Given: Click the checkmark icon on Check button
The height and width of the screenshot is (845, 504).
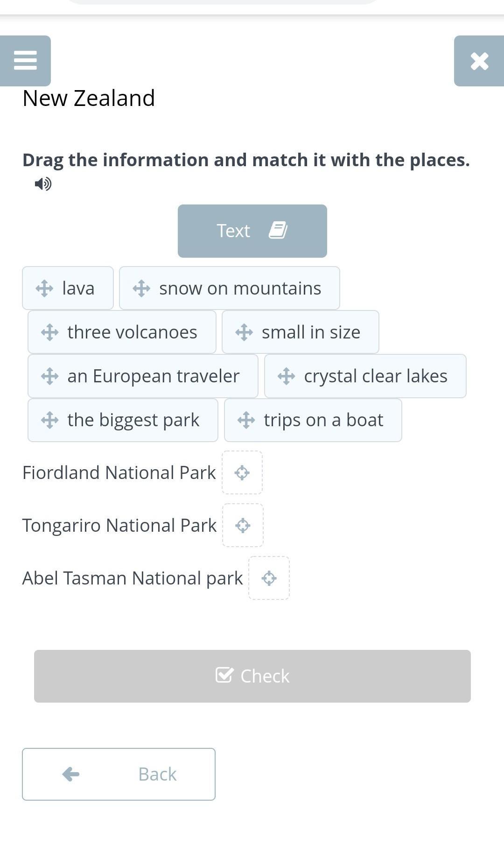Looking at the screenshot, I should [224, 675].
